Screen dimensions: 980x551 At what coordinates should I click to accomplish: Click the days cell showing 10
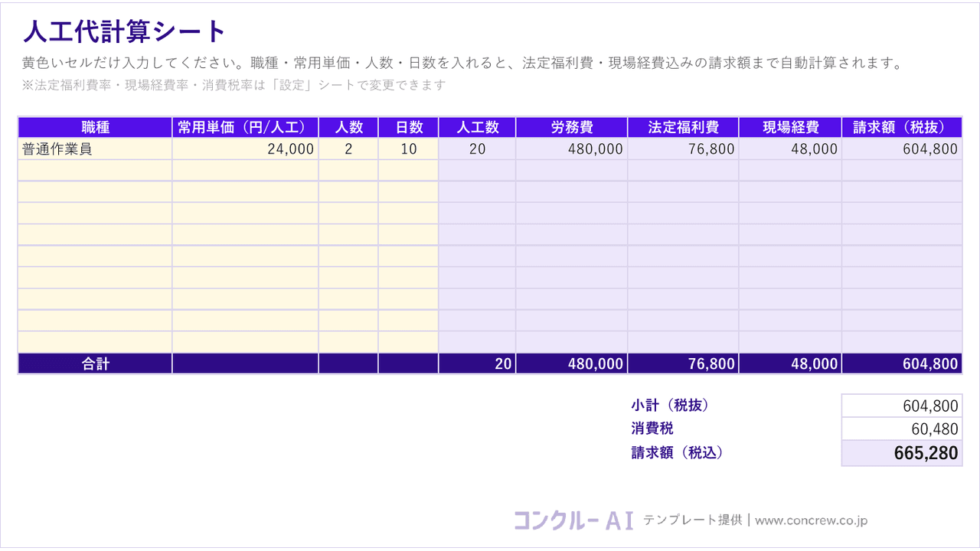pos(409,149)
